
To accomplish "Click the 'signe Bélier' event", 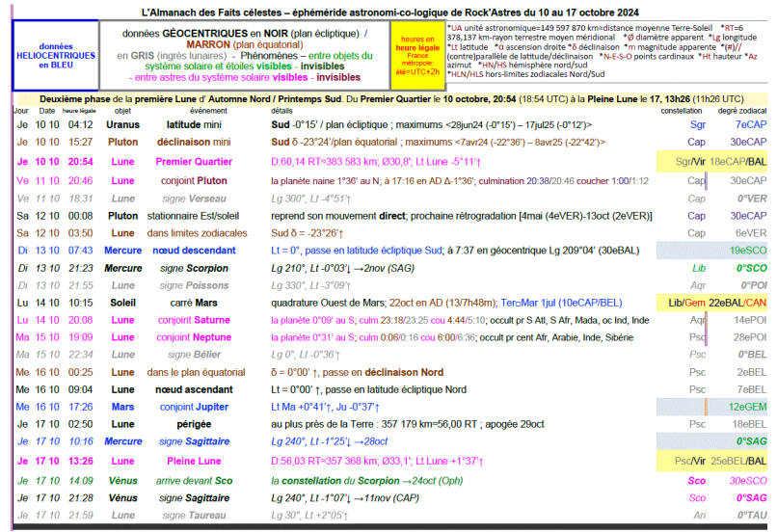I will (x=195, y=356).
